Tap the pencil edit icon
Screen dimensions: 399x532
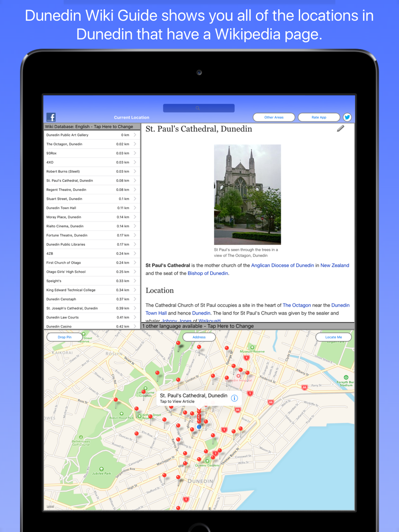[x=340, y=128]
